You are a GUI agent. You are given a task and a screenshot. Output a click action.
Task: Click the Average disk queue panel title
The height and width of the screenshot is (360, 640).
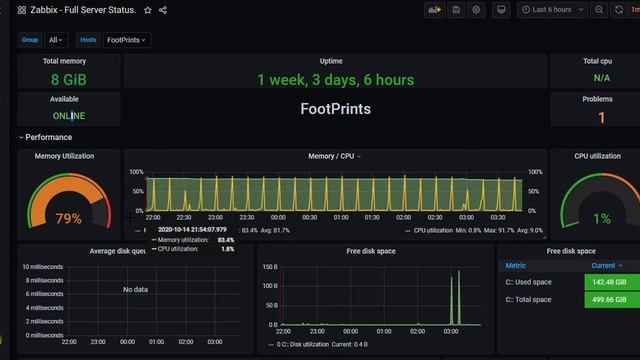coord(118,251)
